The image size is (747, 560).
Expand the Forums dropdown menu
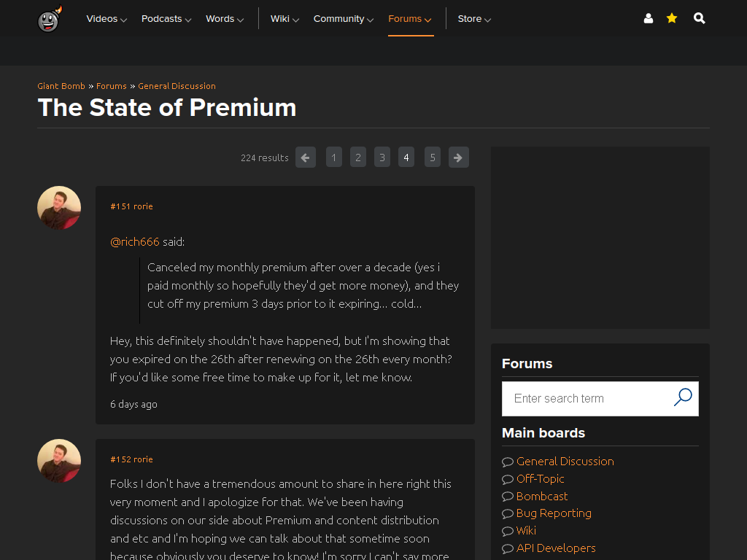coord(410,19)
